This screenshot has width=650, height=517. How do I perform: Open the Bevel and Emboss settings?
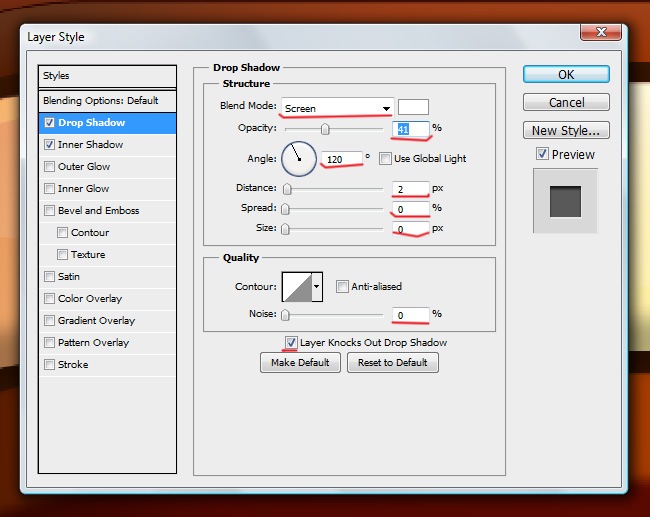click(98, 211)
